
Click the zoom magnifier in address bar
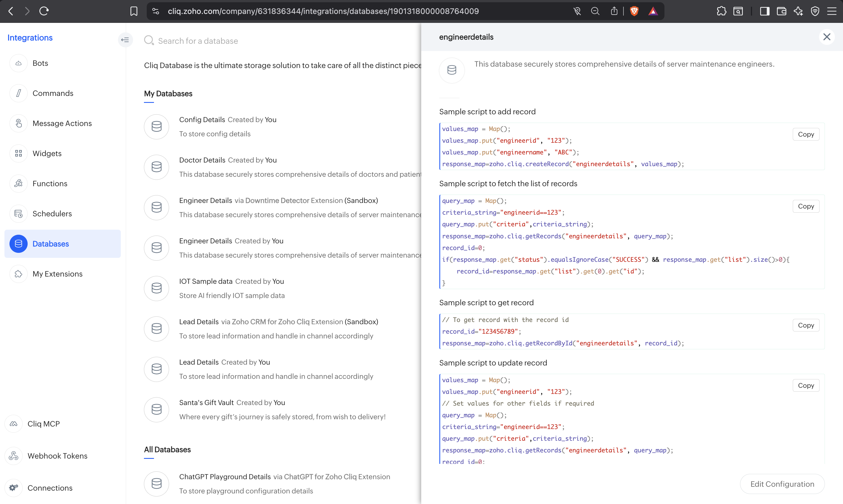pyautogui.click(x=595, y=11)
